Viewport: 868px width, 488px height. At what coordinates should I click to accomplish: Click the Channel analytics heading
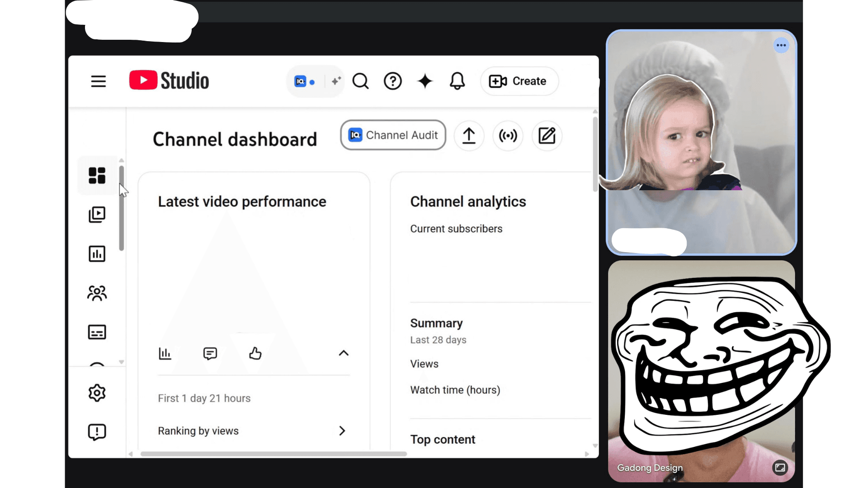tap(468, 202)
